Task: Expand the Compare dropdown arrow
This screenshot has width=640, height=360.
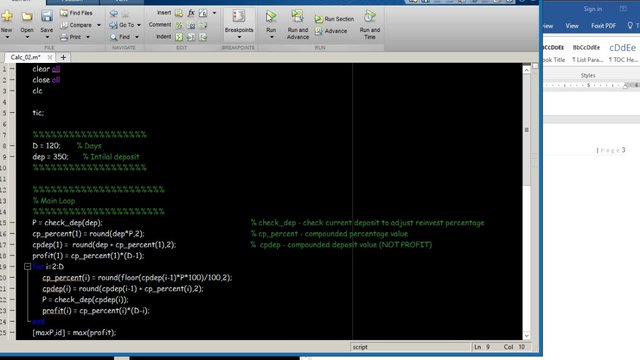Action: pyautogui.click(x=99, y=25)
